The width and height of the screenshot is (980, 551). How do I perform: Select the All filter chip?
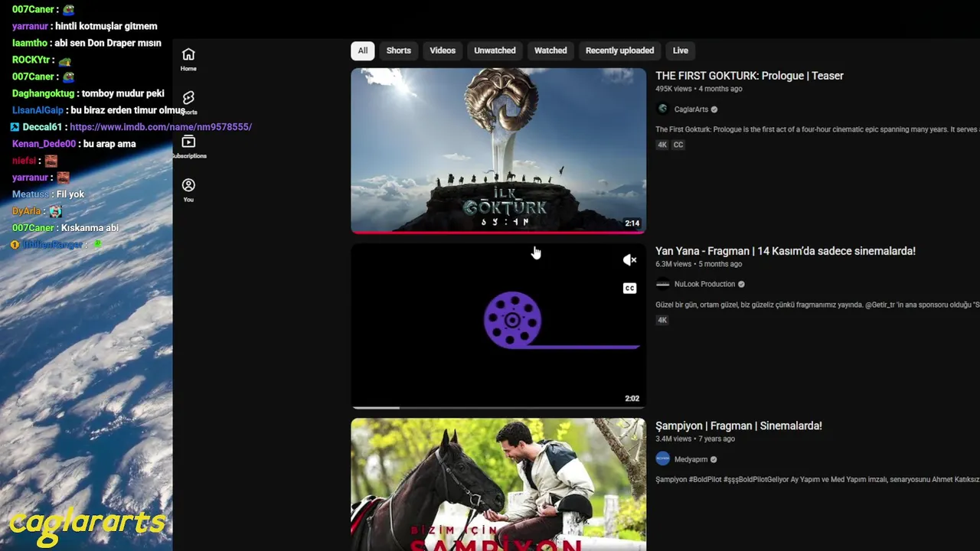pos(362,51)
